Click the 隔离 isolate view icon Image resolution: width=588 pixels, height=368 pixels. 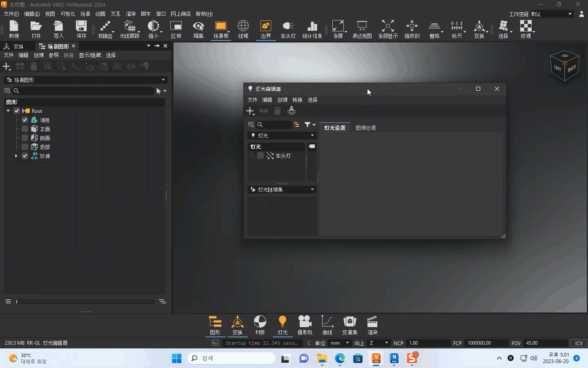(198, 29)
